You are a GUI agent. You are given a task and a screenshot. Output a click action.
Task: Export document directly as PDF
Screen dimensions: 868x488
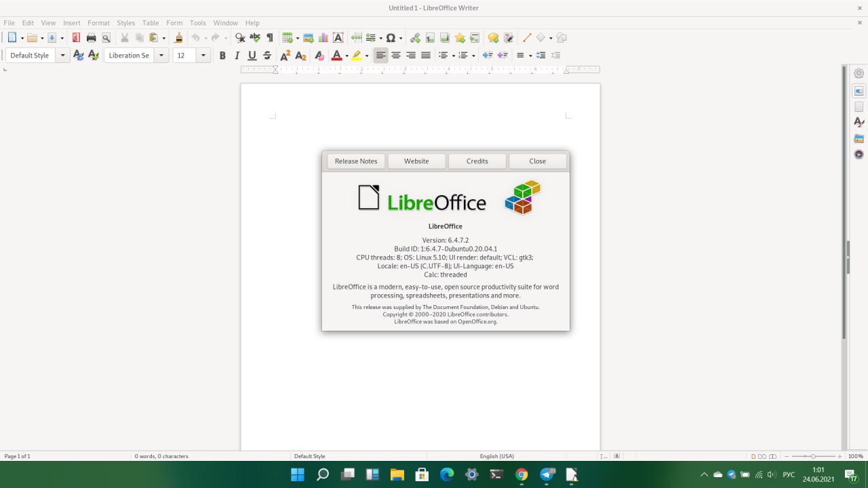pos(76,38)
